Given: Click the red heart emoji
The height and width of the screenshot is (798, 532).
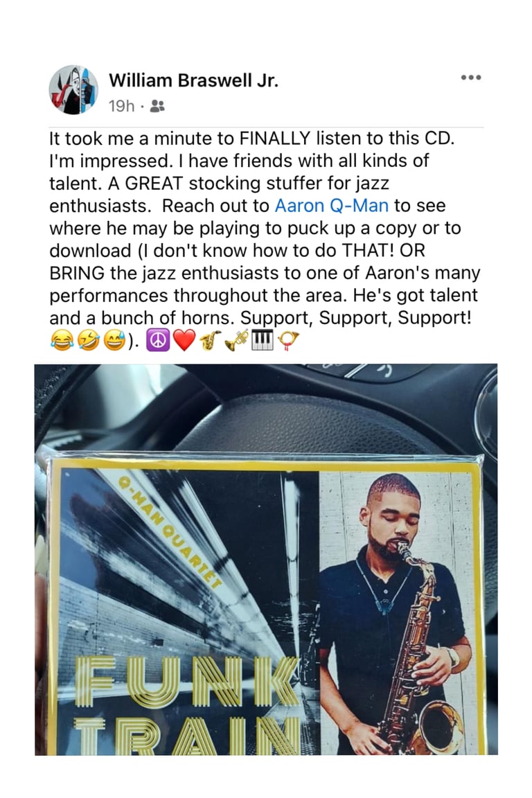Looking at the screenshot, I should coord(184,341).
